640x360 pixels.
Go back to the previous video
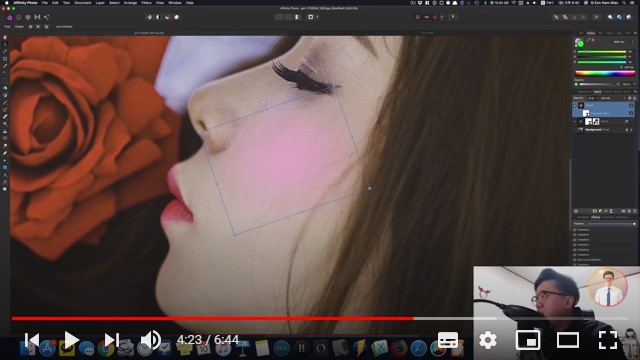(x=32, y=340)
